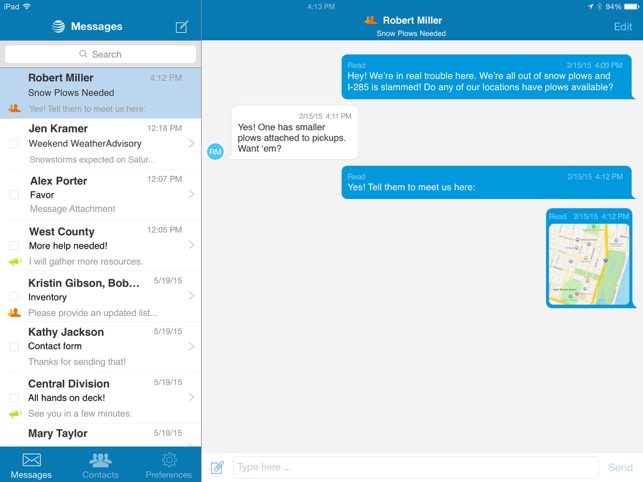Tap the Edit button
The height and width of the screenshot is (482, 643).
click(622, 27)
